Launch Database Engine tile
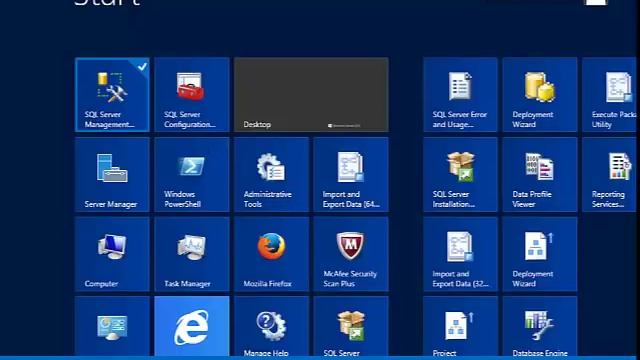The width and height of the screenshot is (640, 360). coord(540,327)
